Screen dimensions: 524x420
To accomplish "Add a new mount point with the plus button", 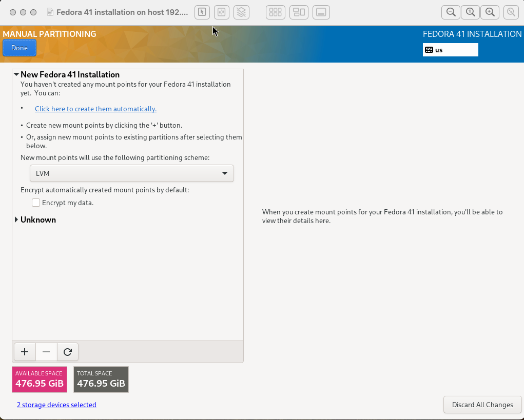I will pyautogui.click(x=25, y=352).
